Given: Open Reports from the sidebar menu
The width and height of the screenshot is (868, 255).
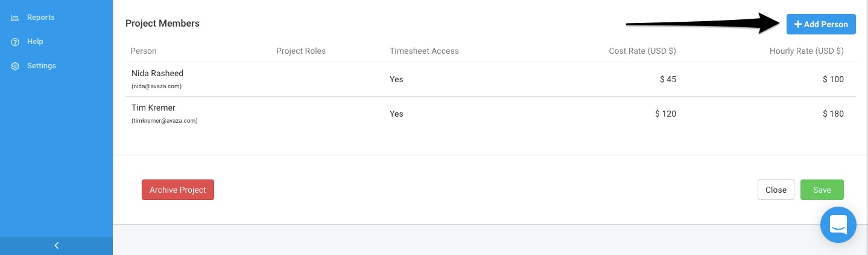Looking at the screenshot, I should pyautogui.click(x=40, y=18).
